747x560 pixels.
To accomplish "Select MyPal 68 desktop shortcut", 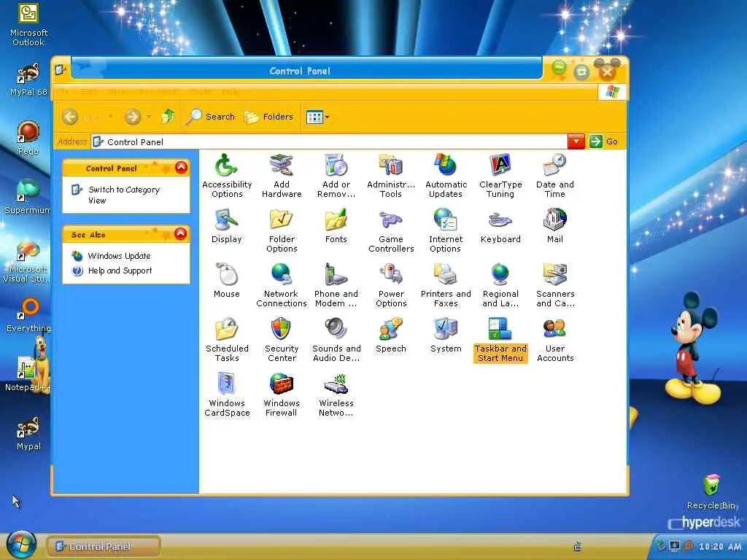I will pyautogui.click(x=28, y=79).
